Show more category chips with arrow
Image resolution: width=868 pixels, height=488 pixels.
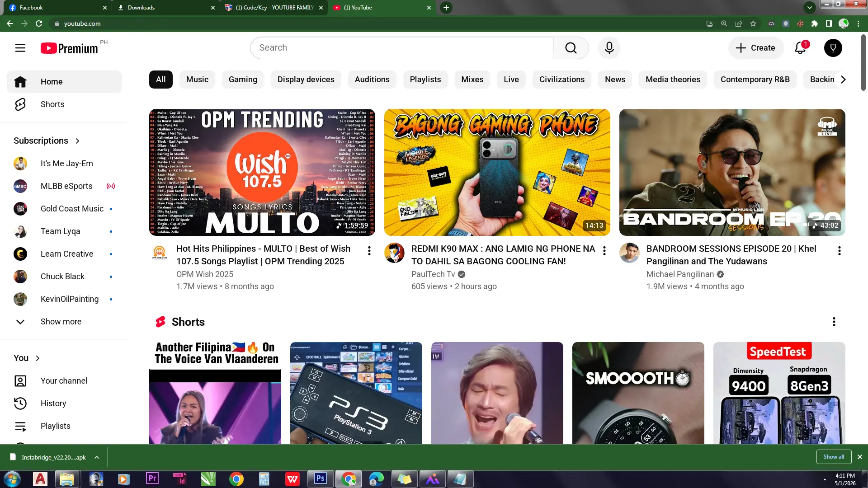coord(843,80)
